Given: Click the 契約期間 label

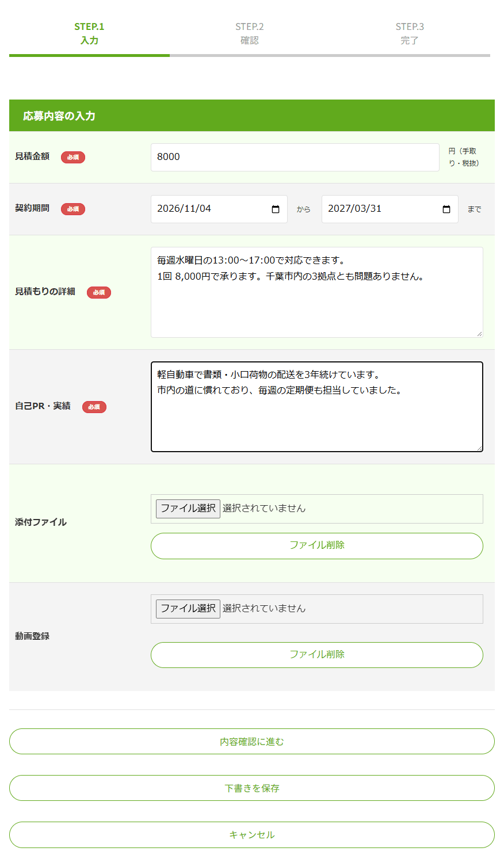Looking at the screenshot, I should tap(32, 208).
